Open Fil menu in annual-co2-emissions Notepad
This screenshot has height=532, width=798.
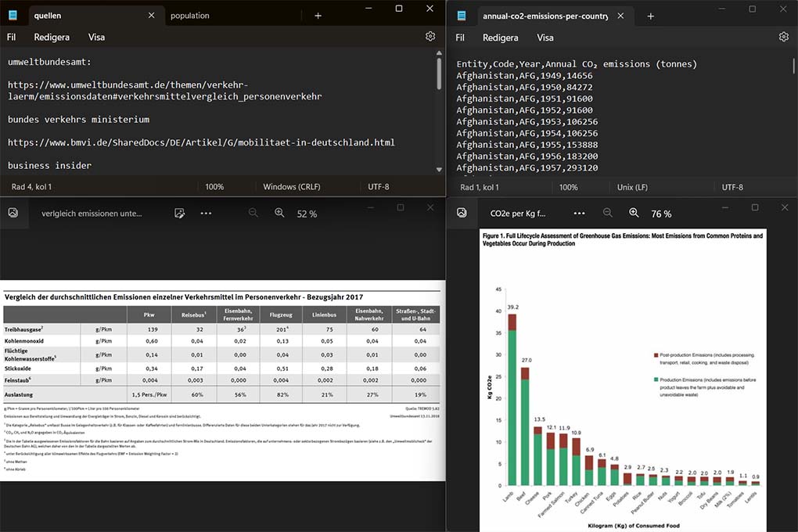point(460,37)
